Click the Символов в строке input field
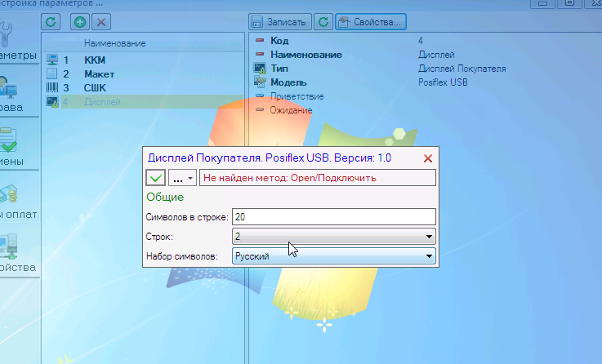Viewport: 602px width, 364px height. click(x=333, y=217)
